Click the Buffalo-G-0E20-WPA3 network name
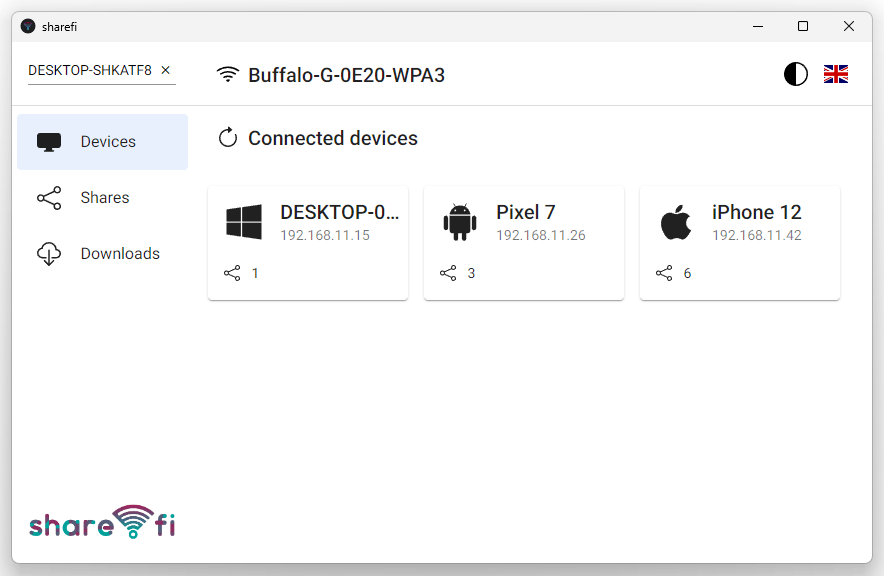 click(x=346, y=75)
